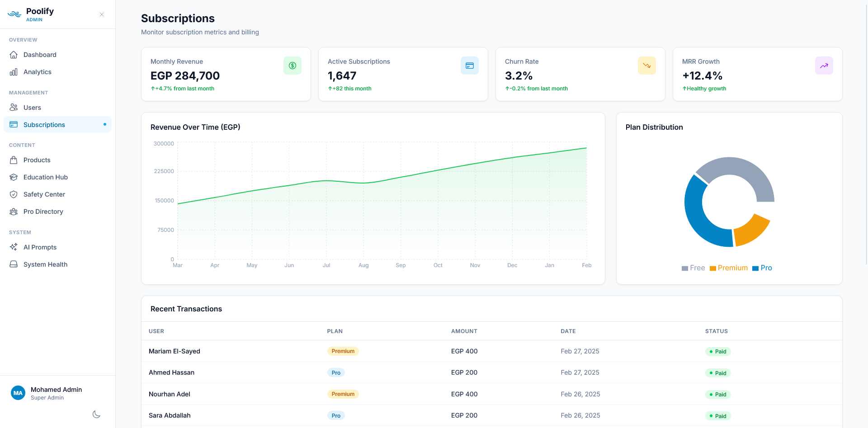
Task: Click the Poolify wave logo icon
Action: [x=14, y=14]
